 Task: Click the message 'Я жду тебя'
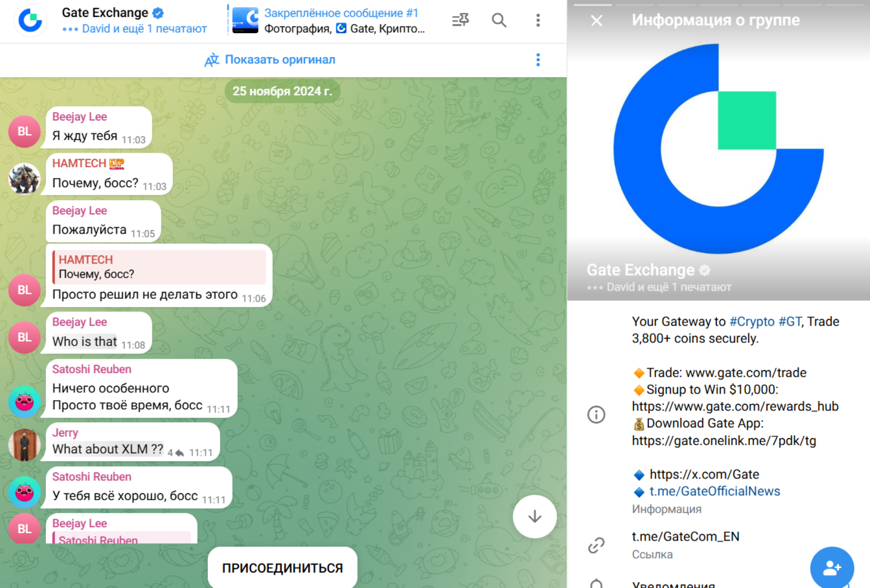coord(85,136)
